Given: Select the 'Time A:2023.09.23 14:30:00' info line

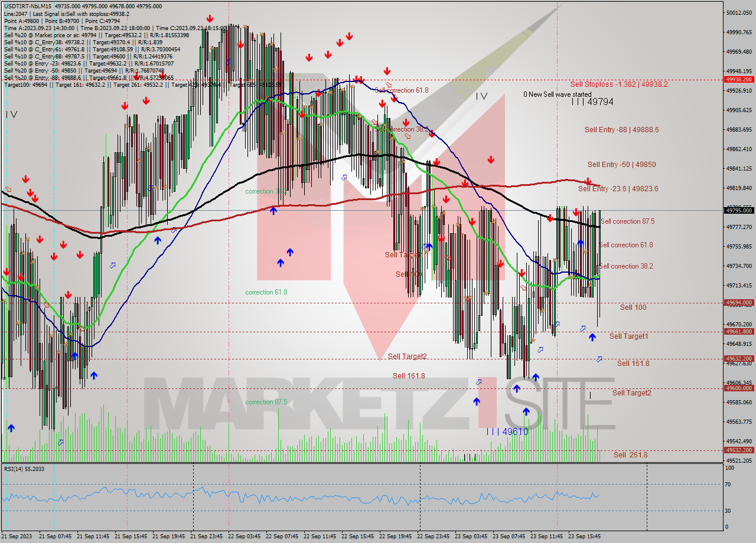Looking at the screenshot, I should [115, 28].
